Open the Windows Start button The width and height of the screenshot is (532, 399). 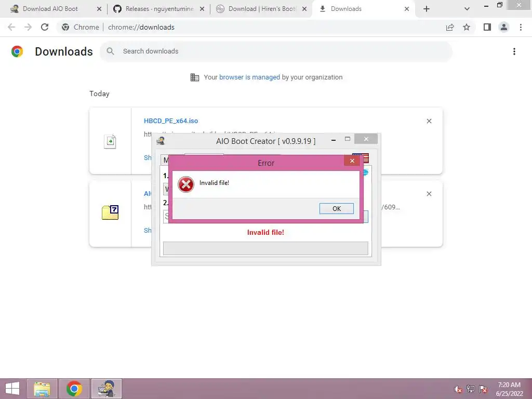coord(12,389)
